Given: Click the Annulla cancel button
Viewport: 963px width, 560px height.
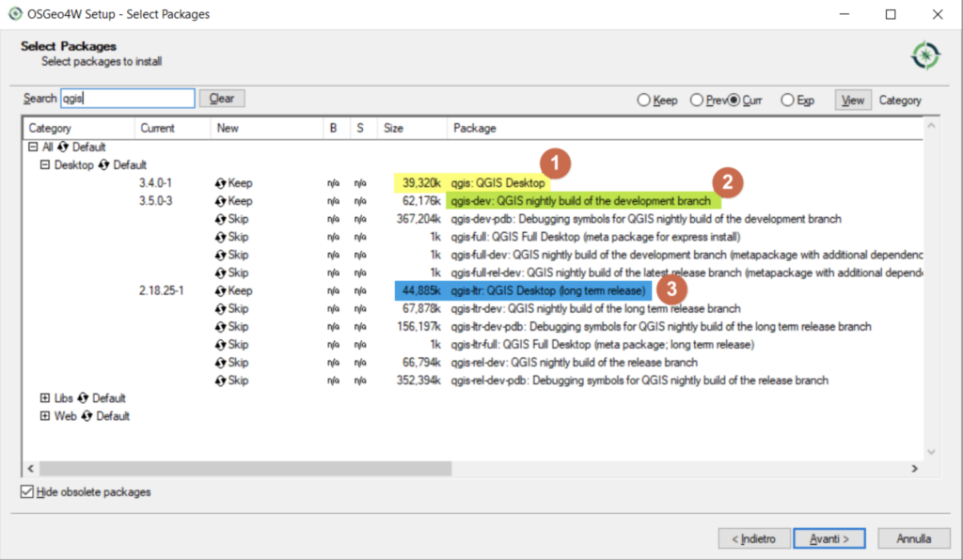Looking at the screenshot, I should pyautogui.click(x=914, y=538).
